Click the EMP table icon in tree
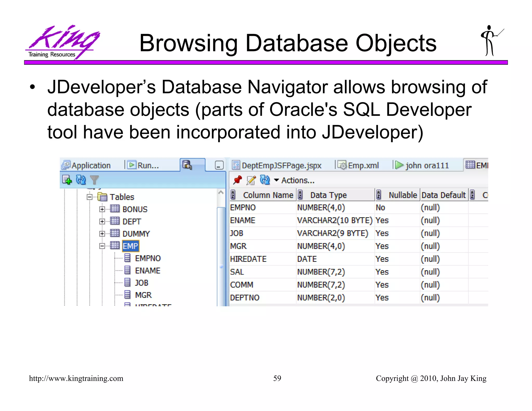The height and width of the screenshot is (411, 532). [x=115, y=245]
